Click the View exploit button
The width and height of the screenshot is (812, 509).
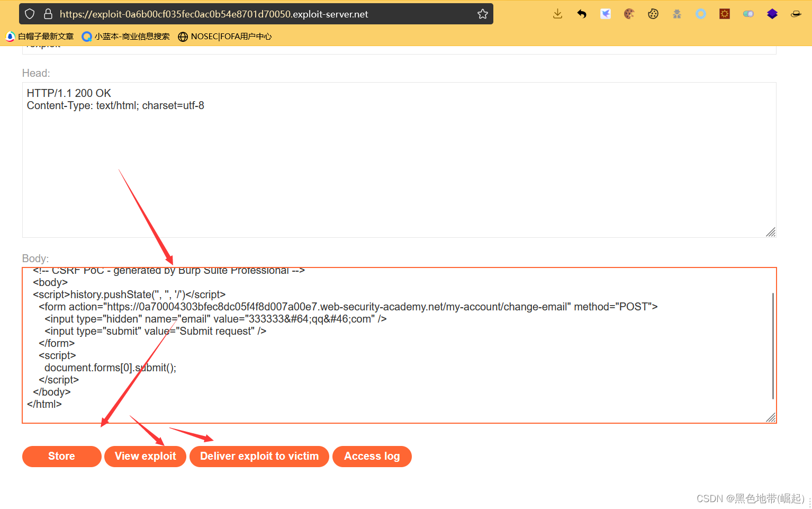145,456
